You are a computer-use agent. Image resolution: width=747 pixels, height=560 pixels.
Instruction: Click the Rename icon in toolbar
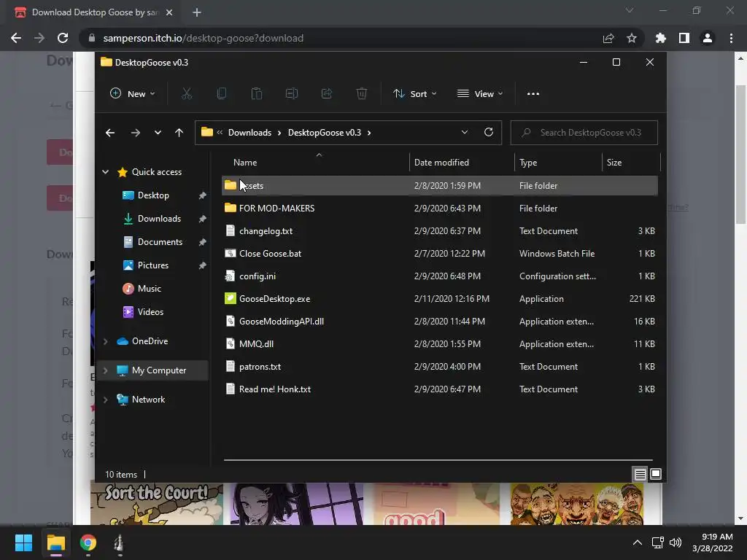(292, 94)
